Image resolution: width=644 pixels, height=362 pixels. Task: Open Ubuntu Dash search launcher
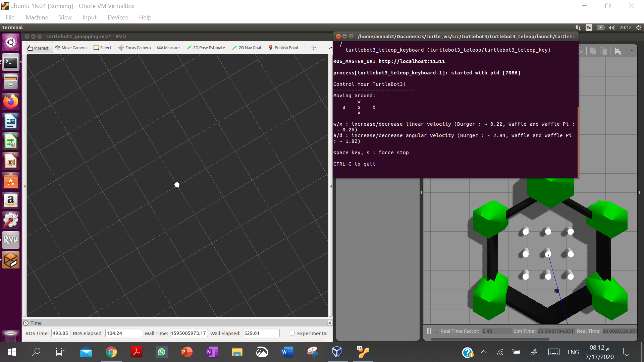point(11,42)
